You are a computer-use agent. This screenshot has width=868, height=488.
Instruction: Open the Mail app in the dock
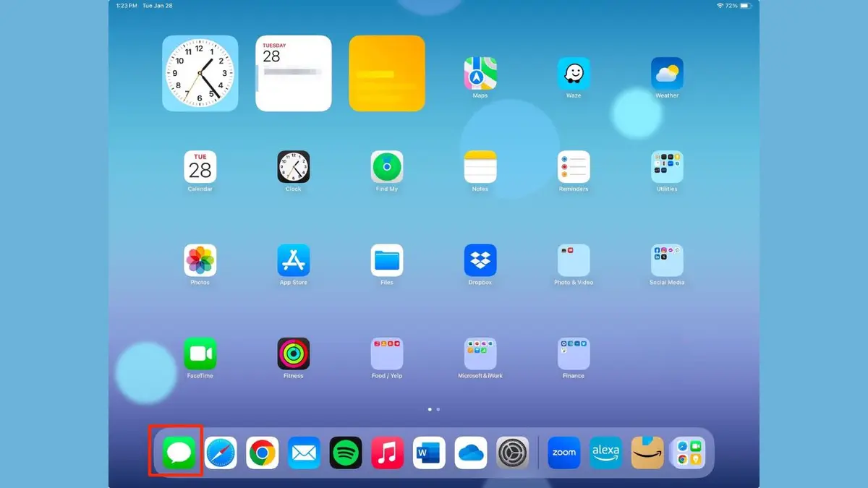[x=305, y=453]
